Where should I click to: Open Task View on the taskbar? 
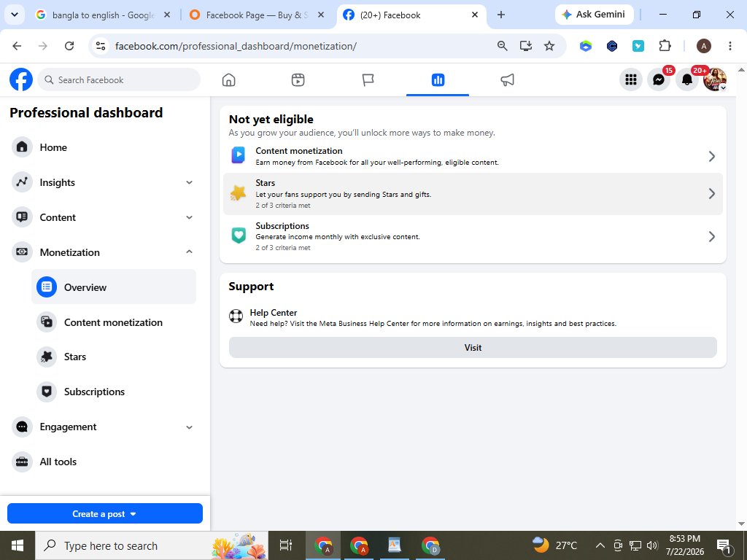(286, 545)
